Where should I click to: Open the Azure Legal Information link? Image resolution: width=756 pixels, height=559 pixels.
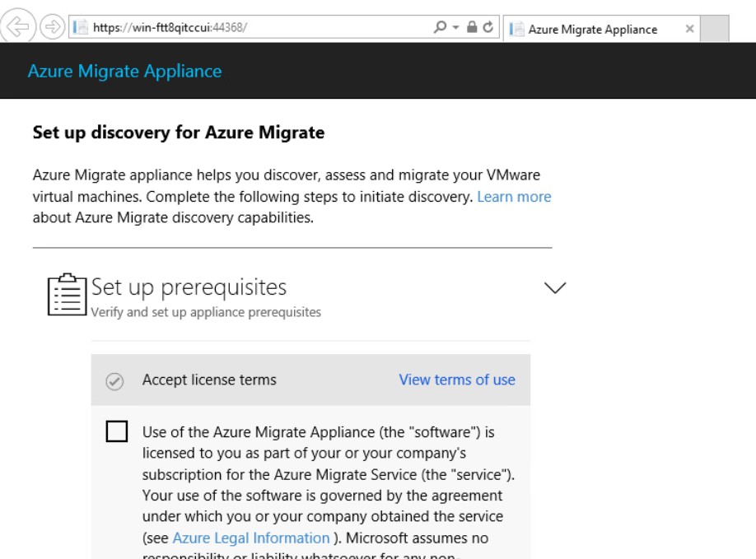click(x=251, y=538)
